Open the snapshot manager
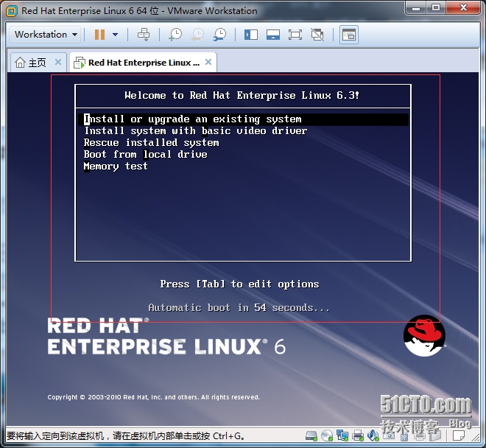This screenshot has height=448, width=486. point(219,35)
